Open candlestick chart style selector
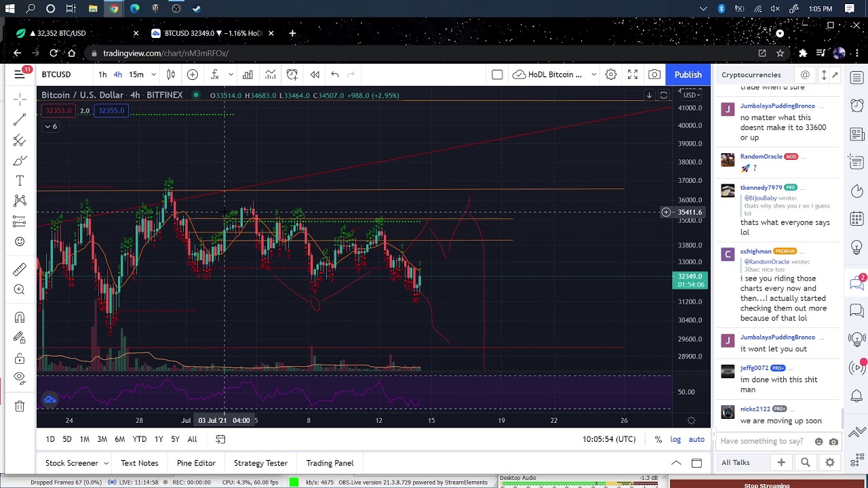The width and height of the screenshot is (868, 488). (x=171, y=75)
